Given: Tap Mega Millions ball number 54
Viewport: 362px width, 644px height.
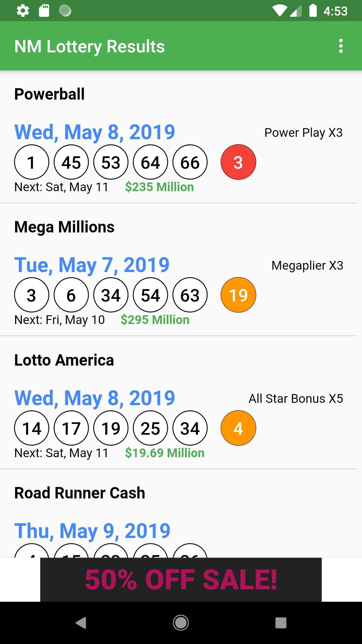Looking at the screenshot, I should (150, 295).
